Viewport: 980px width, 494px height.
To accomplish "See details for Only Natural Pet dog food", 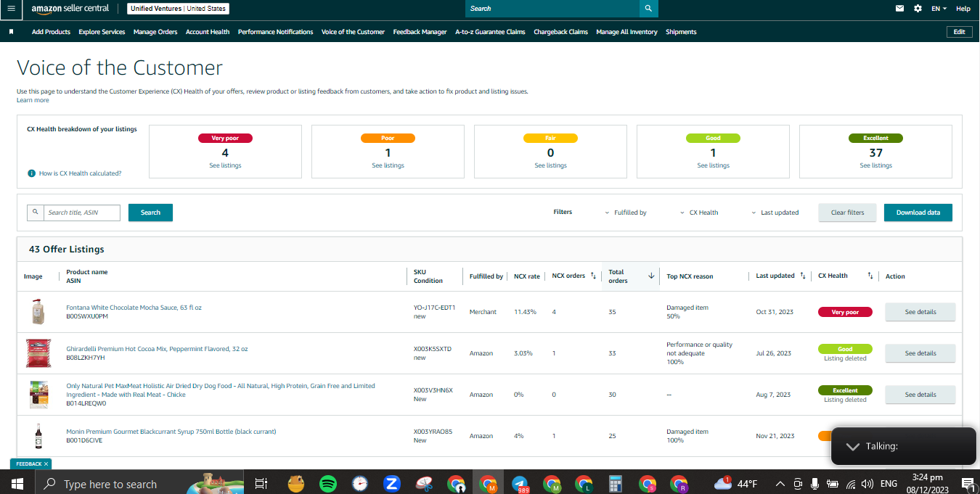I will click(920, 395).
